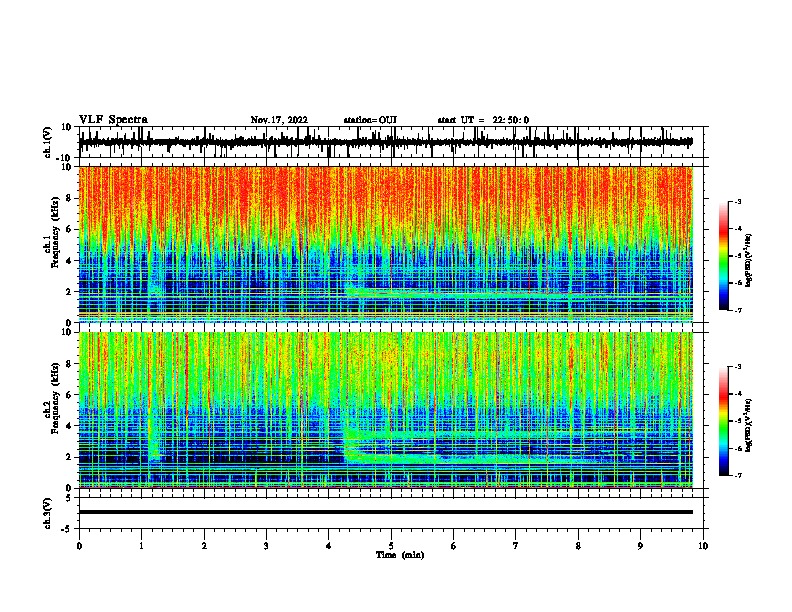The width and height of the screenshot is (792, 612).
Task: Click the "Time (min)" axis label
Action: click(400, 555)
